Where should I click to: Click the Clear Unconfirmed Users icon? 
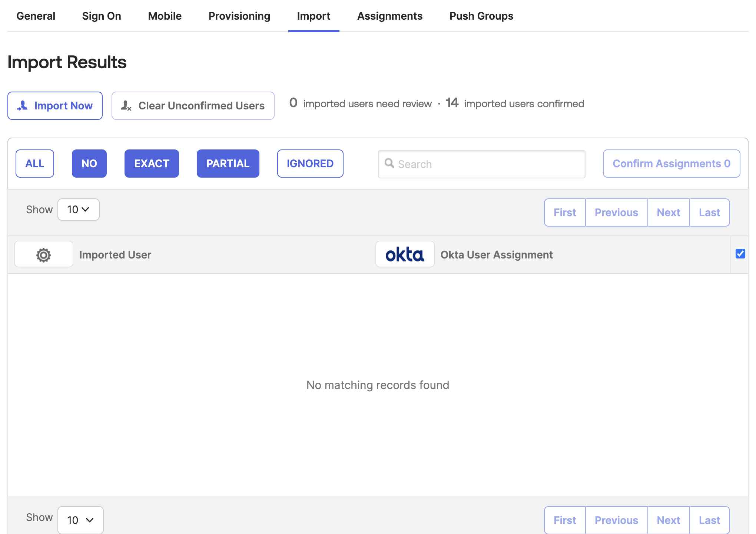126,106
